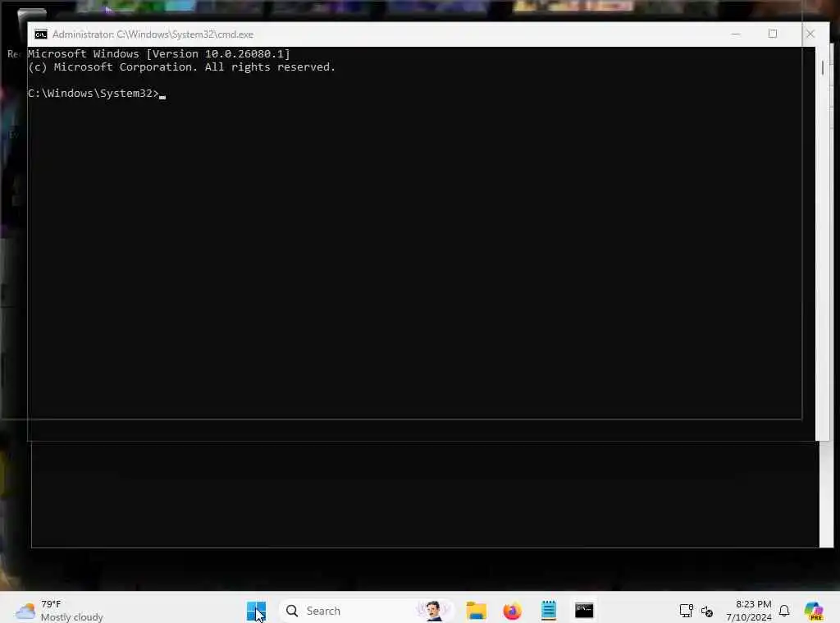The height and width of the screenshot is (623, 840).
Task: Open the Windows Start menu
Action: point(256,611)
